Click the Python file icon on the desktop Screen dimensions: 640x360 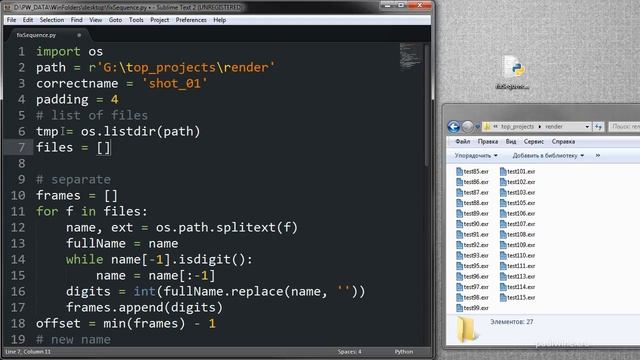point(513,73)
